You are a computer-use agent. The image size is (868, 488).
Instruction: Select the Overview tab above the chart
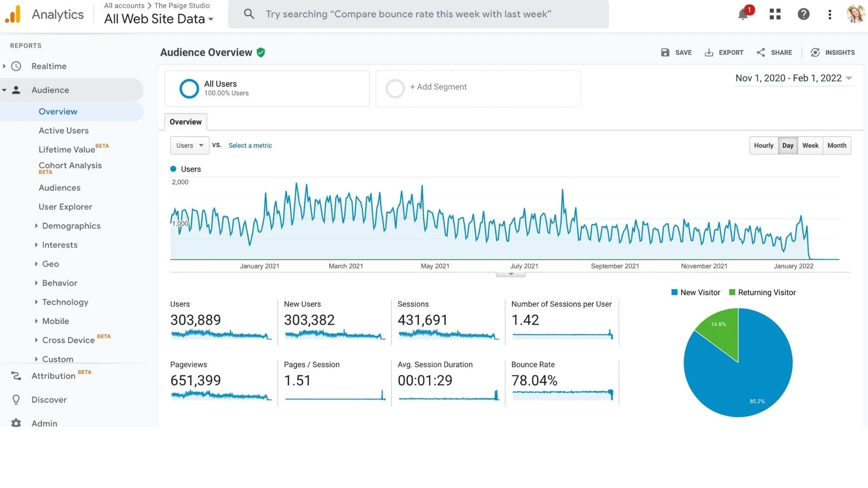[185, 122]
